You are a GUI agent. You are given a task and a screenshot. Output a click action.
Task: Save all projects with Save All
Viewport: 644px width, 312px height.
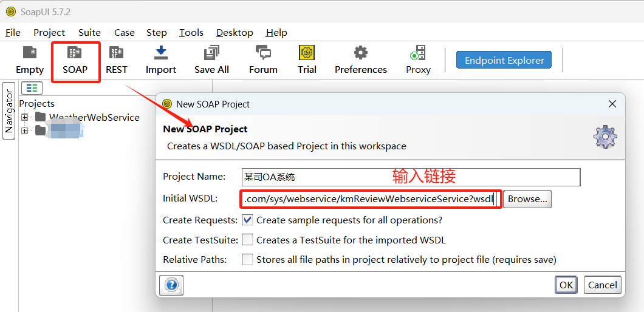[211, 61]
